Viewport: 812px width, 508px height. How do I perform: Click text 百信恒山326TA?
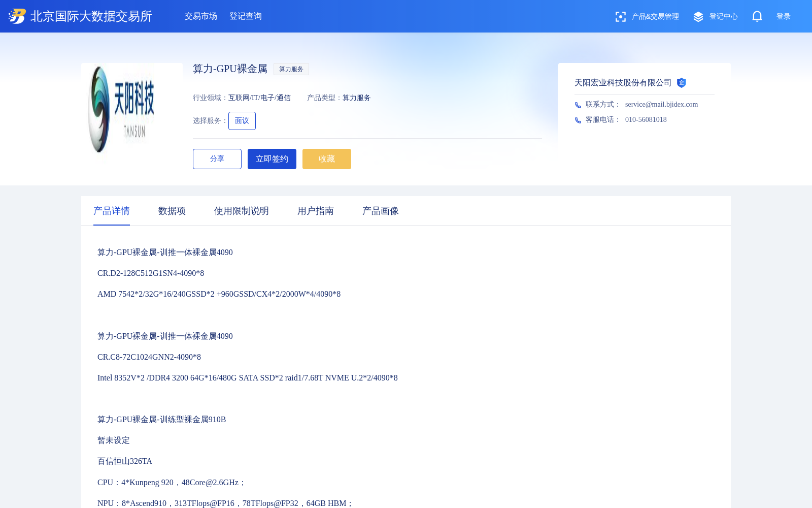125,461
